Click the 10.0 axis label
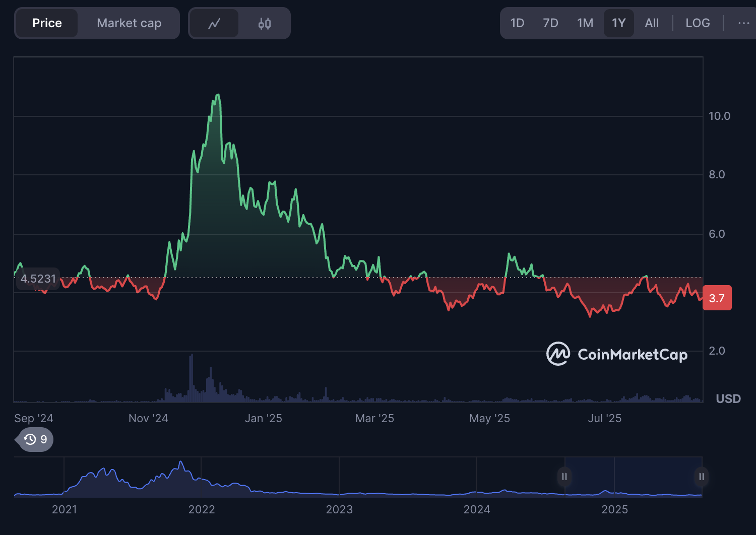The width and height of the screenshot is (756, 535). tap(719, 116)
